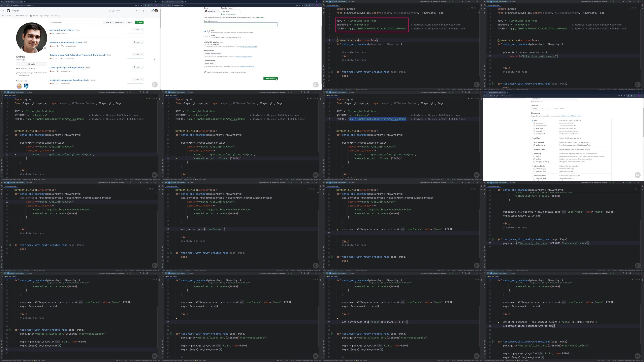
Task: Star the playwright-python-starter repository
Action: tap(136, 30)
